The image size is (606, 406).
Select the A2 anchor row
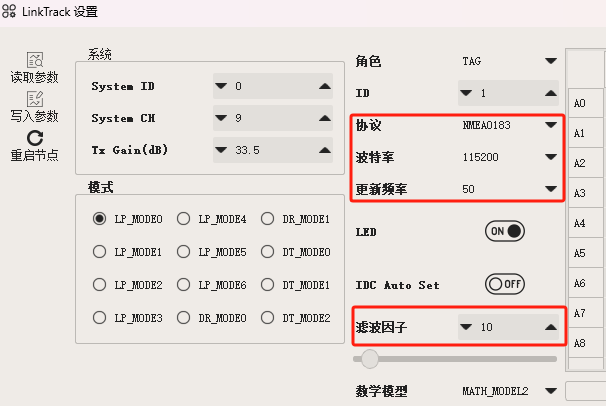pyautogui.click(x=586, y=163)
